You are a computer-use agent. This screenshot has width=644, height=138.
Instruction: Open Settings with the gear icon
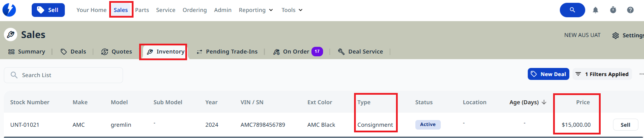click(x=628, y=36)
